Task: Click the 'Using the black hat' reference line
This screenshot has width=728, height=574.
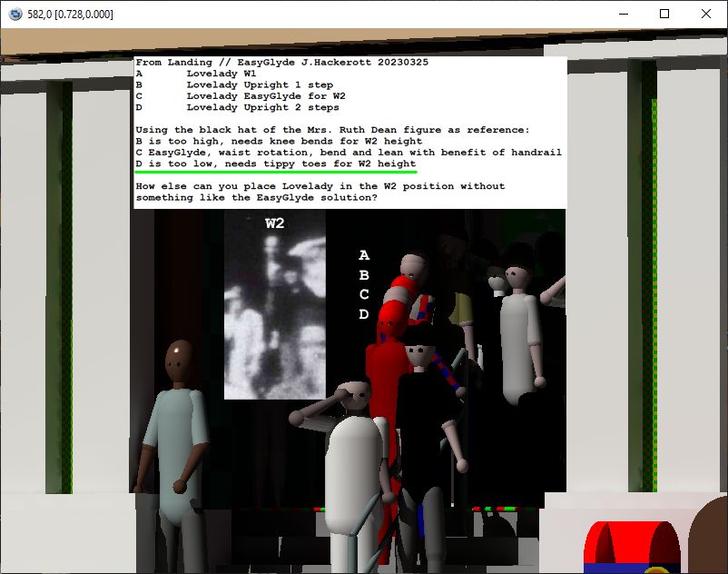Action: (332, 130)
